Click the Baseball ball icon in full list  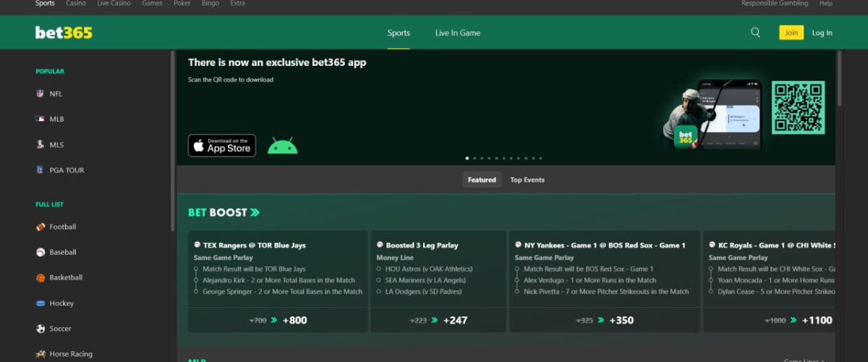tap(41, 252)
